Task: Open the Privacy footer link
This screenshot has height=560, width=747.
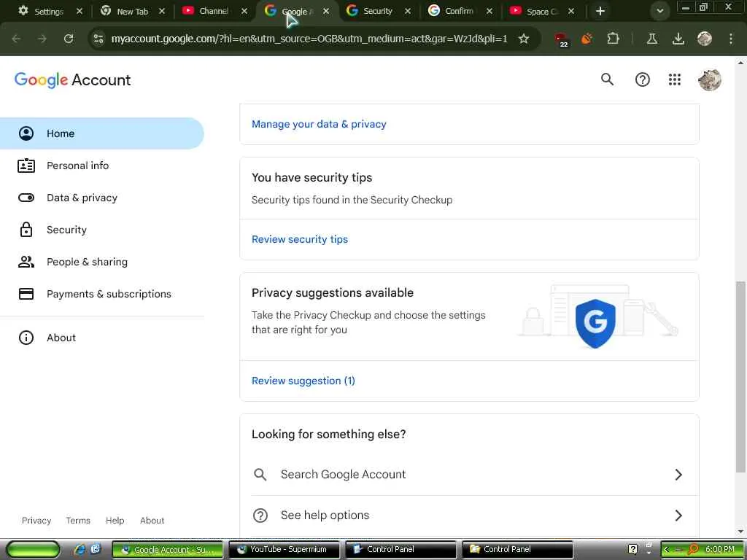Action: [36, 521]
